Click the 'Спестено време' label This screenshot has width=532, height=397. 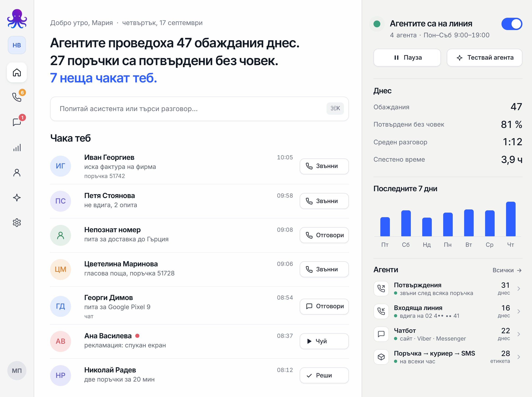tap(399, 159)
